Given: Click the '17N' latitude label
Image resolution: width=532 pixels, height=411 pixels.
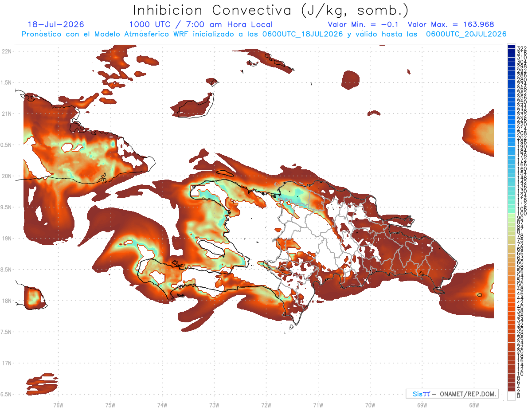Looking at the screenshot, I should [7, 363].
